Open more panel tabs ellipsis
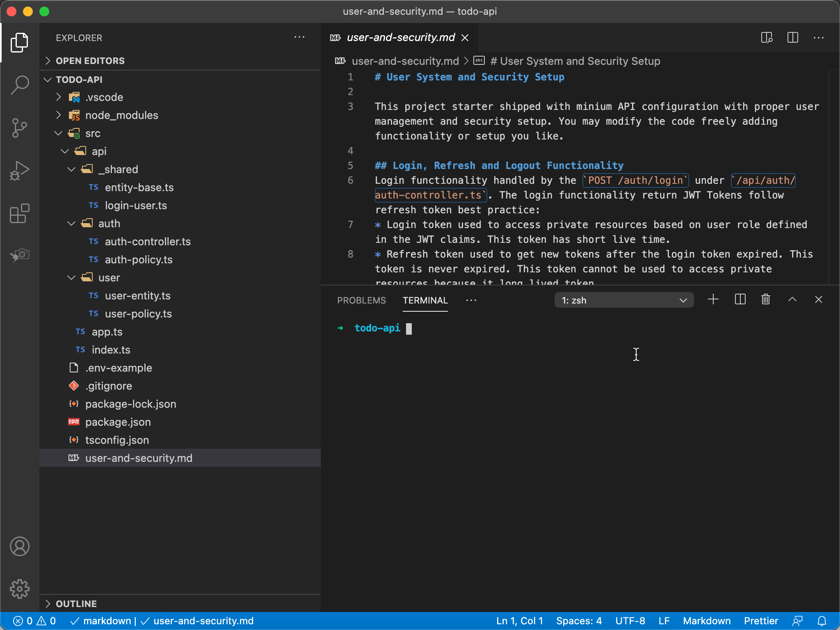840x630 pixels. click(471, 300)
